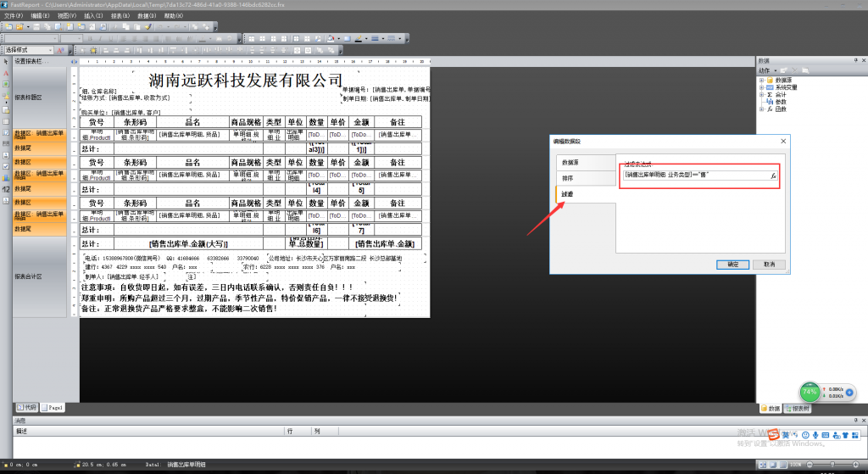This screenshot has width=868, height=474.
Task: Click the [销售出库单.金额(大写)] field
Action: 188,243
